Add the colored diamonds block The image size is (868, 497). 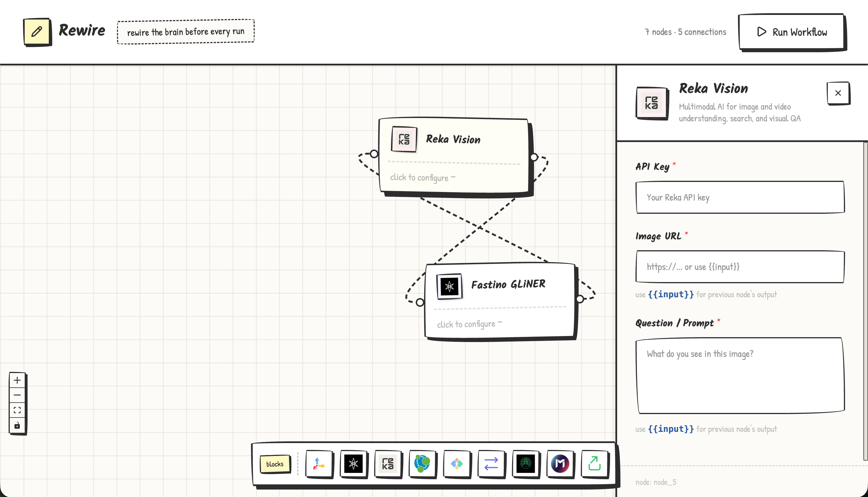[x=457, y=463]
